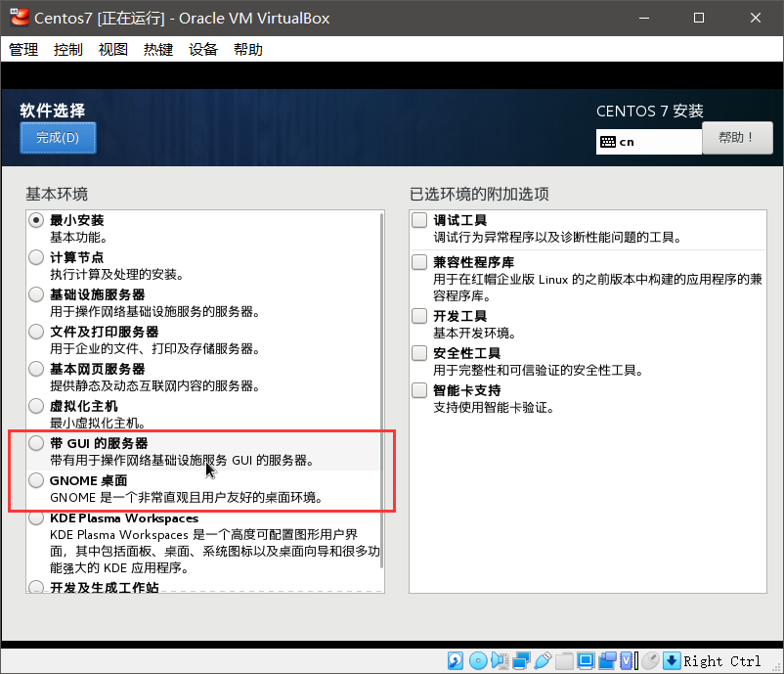The height and width of the screenshot is (674, 784).
Task: Select the 开发及生成工作站 radio button
Action: pos(36,586)
